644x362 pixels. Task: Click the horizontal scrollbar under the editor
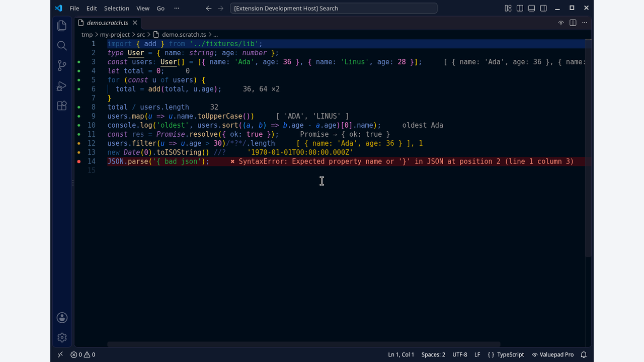[x=304, y=344]
